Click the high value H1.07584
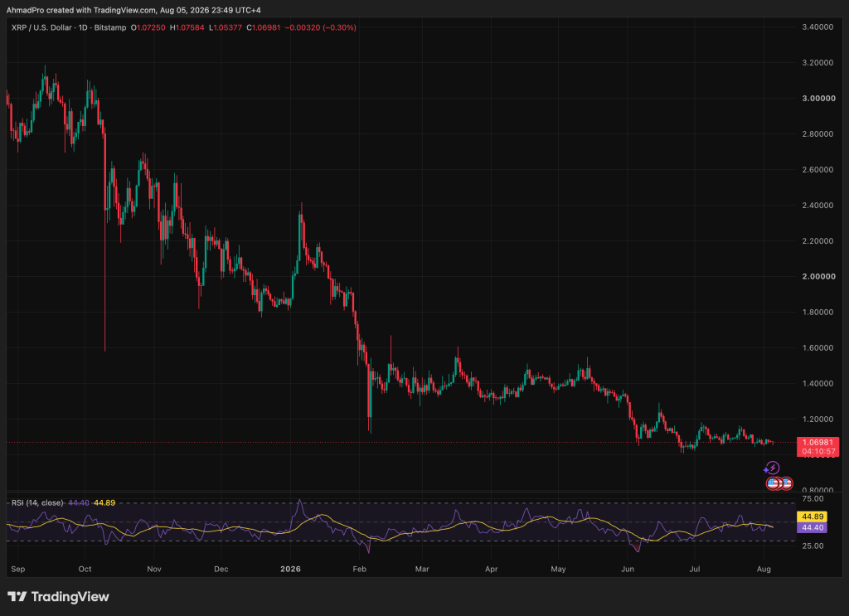Image resolution: width=849 pixels, height=616 pixels. [187, 27]
